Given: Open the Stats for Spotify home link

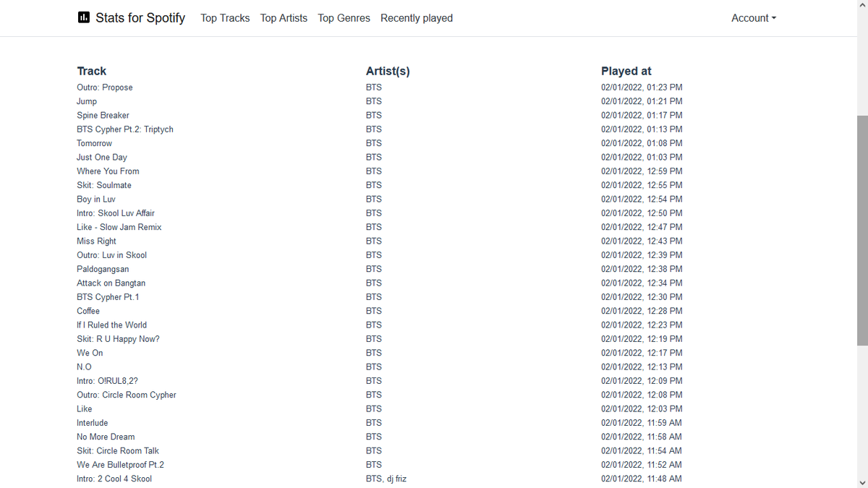Looking at the screenshot, I should [131, 17].
